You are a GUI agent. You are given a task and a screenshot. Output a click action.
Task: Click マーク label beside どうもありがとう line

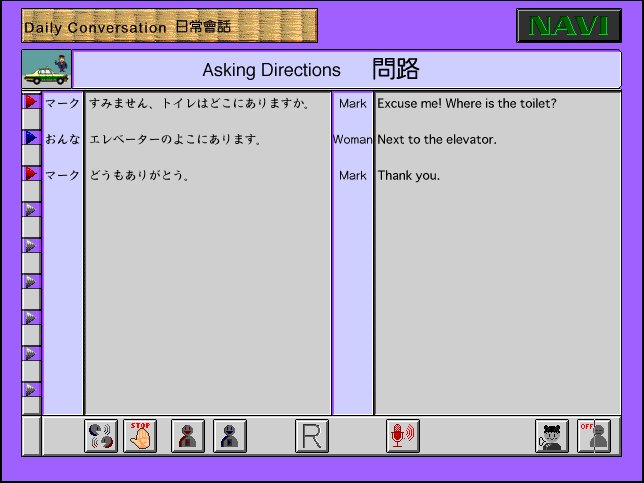click(x=62, y=175)
